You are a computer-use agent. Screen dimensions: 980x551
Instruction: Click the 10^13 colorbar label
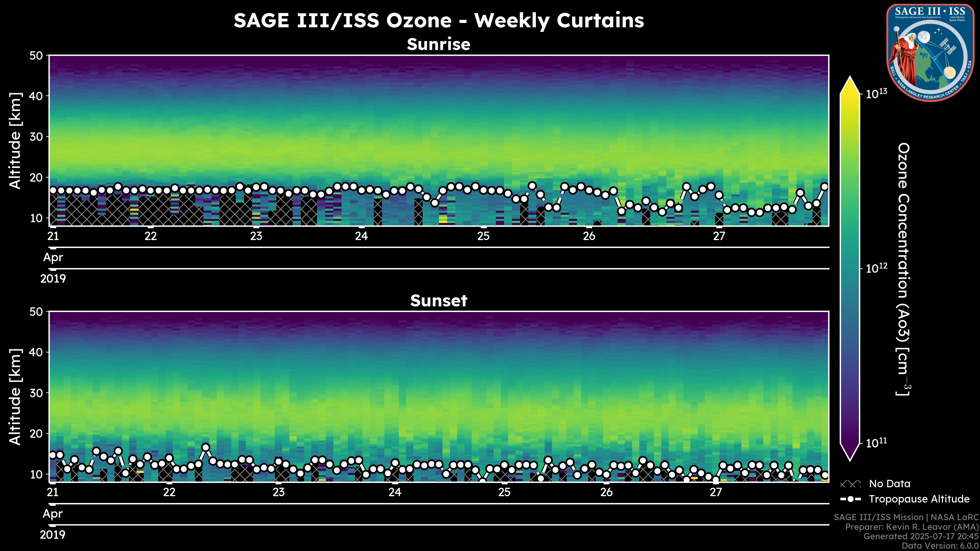877,94
